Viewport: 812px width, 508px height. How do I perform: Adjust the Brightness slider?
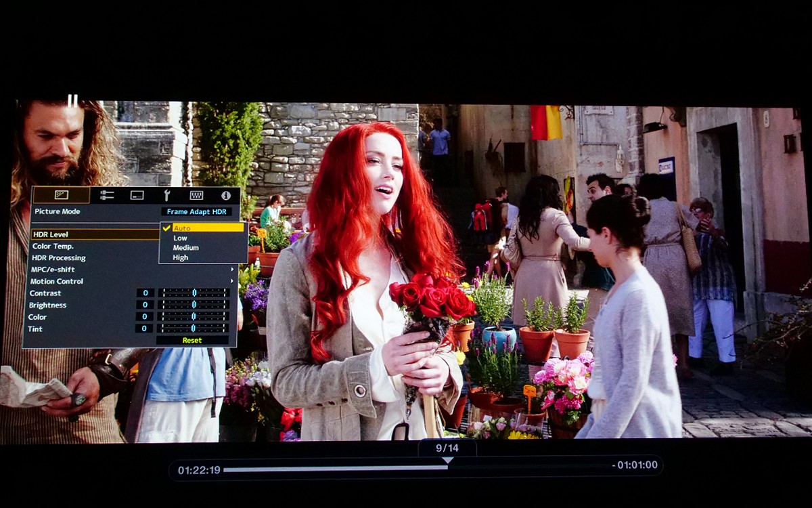(194, 305)
